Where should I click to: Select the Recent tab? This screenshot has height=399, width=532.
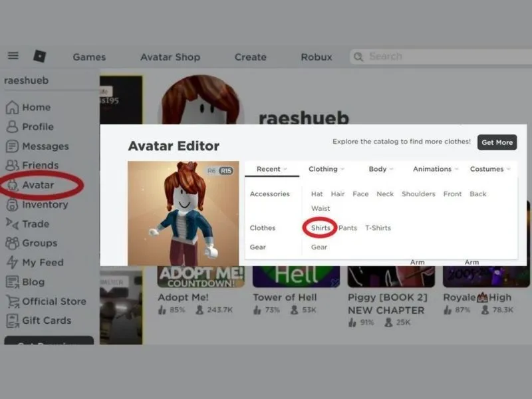coord(272,169)
